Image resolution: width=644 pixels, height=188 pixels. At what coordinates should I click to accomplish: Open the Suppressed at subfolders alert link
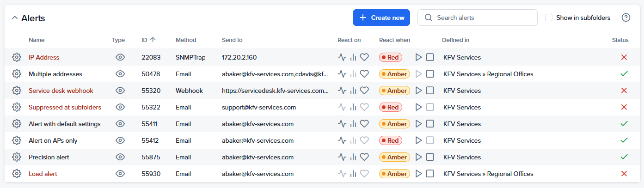point(65,107)
